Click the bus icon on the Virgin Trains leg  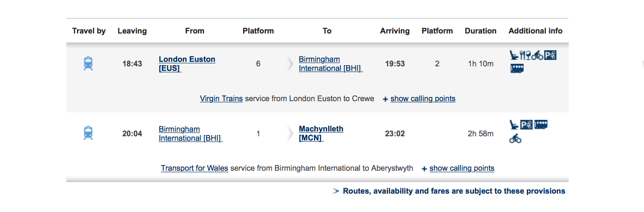point(517,69)
